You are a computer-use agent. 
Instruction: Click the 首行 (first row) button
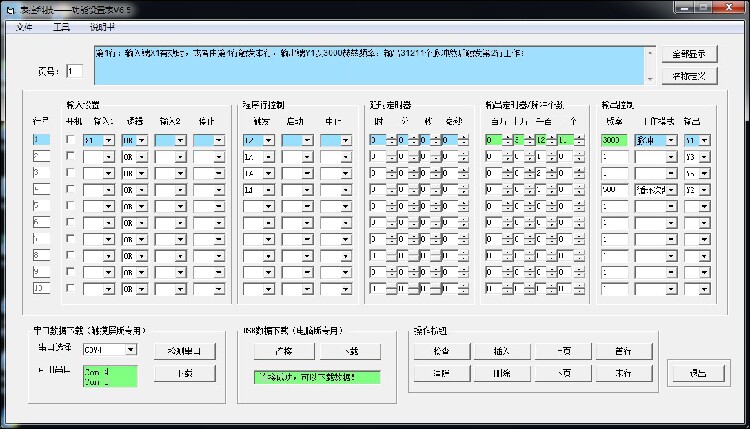click(x=624, y=351)
